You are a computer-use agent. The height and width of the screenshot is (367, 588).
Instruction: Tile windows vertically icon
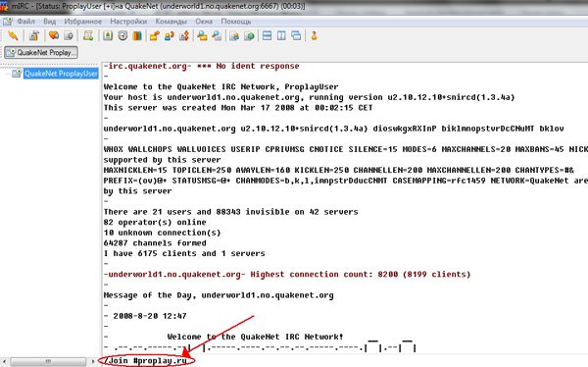click(281, 35)
